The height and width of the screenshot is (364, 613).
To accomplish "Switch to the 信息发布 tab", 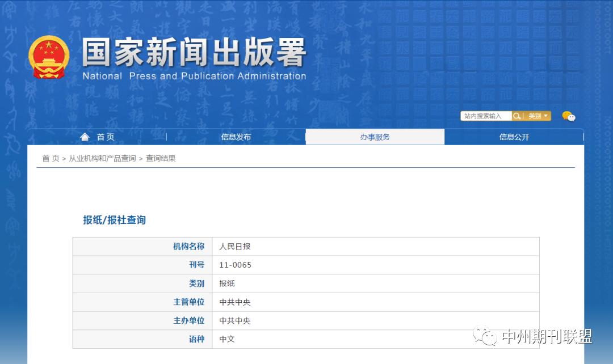I will coord(236,136).
